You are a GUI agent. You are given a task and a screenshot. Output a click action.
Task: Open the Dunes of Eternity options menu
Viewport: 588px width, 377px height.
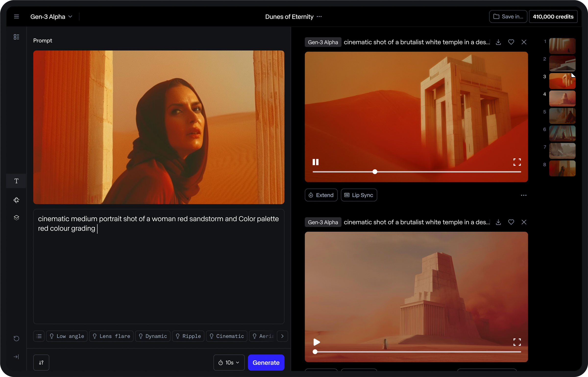(x=319, y=17)
